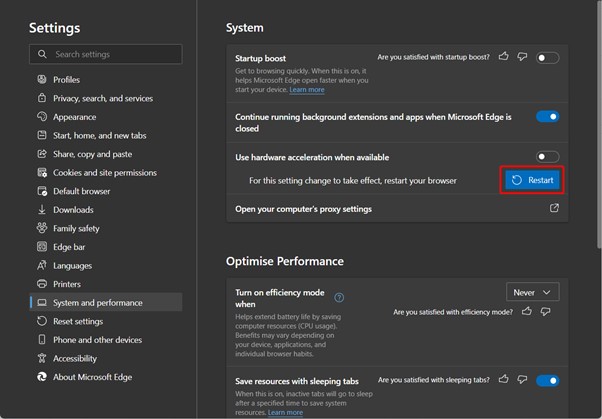The width and height of the screenshot is (602, 419).
Task: Give thumbs down for efficiency mode
Action: tap(545, 311)
